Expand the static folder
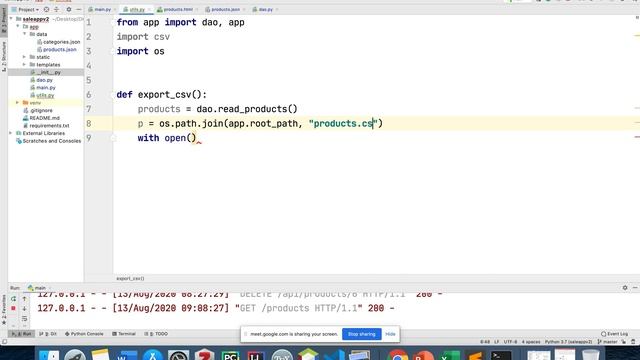The width and height of the screenshot is (640, 360). pyautogui.click(x=24, y=57)
